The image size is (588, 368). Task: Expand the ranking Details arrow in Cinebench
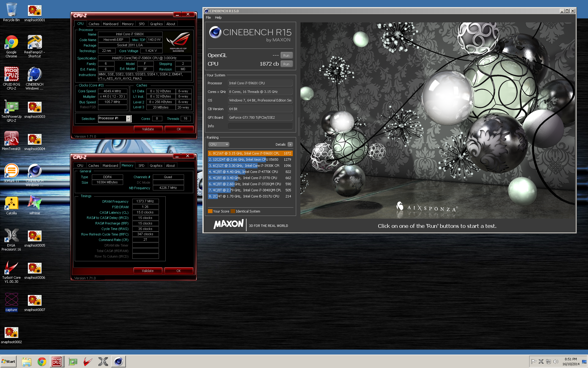coord(290,144)
